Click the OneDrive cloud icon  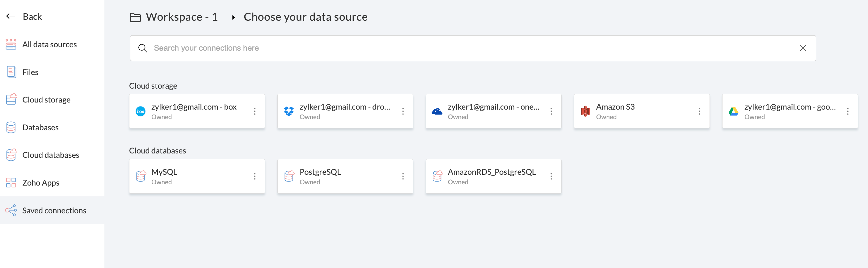coord(437,111)
